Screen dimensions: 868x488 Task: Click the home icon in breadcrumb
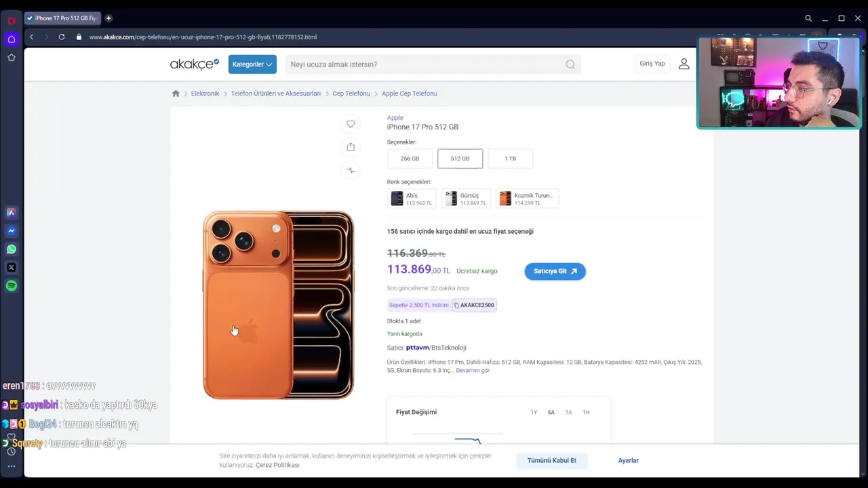[x=176, y=94]
